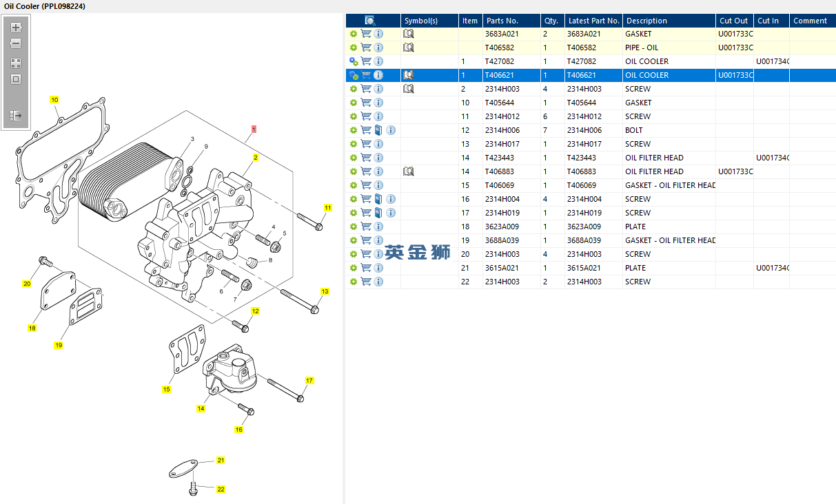Viewport: 836px width, 504px height.
Task: Open info for PLATE 3615A021
Action: click(378, 268)
